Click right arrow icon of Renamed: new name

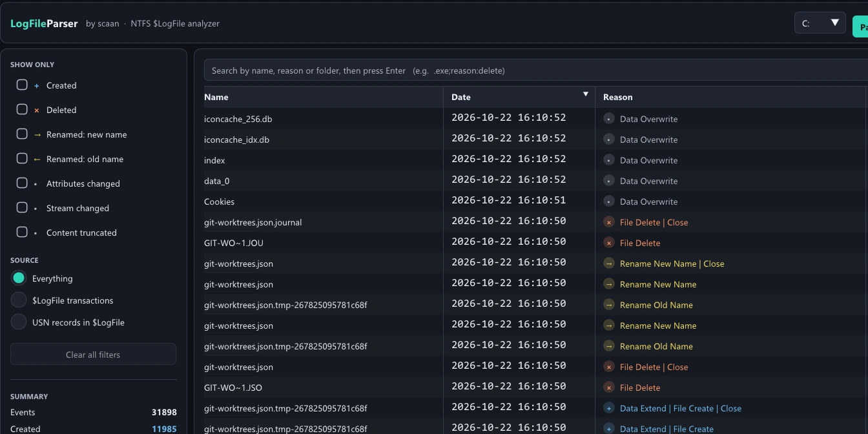point(37,135)
